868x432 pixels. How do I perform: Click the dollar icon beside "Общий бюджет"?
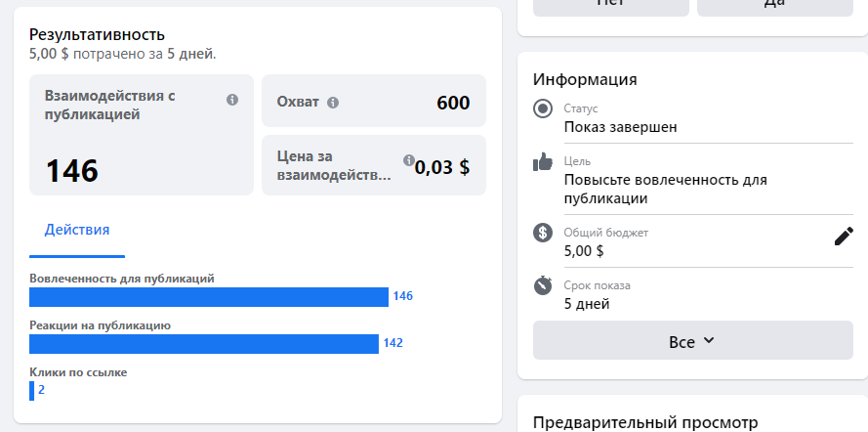543,233
